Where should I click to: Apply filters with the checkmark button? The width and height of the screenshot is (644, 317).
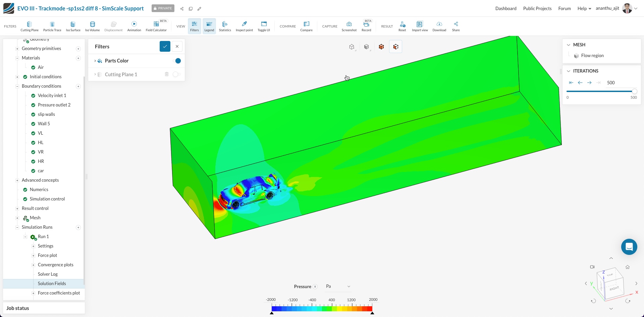point(165,46)
